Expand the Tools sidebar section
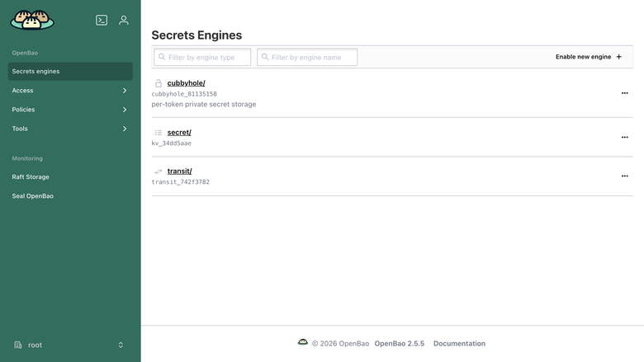Image resolution: width=644 pixels, height=362 pixels. coord(70,129)
